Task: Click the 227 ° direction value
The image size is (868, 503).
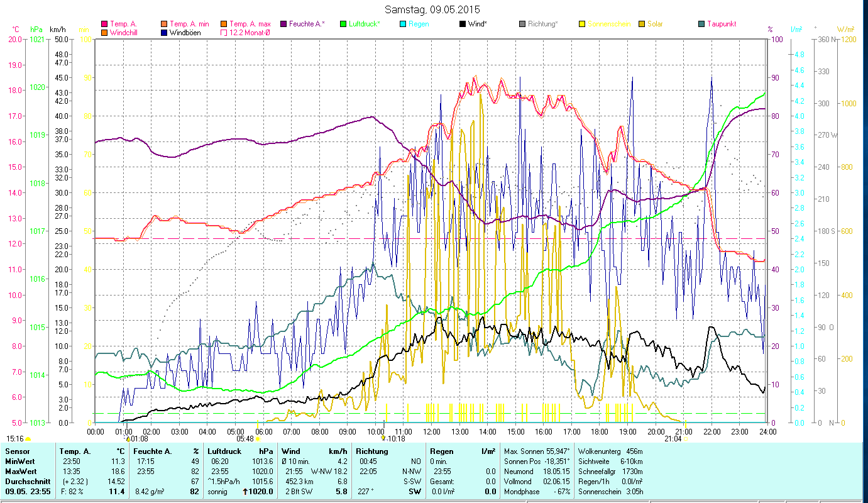Action: (366, 491)
